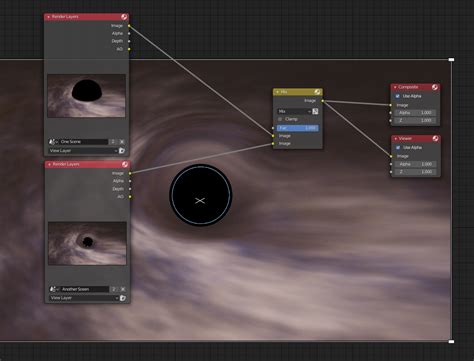Click preview icon in Viewer node header

[x=435, y=138]
